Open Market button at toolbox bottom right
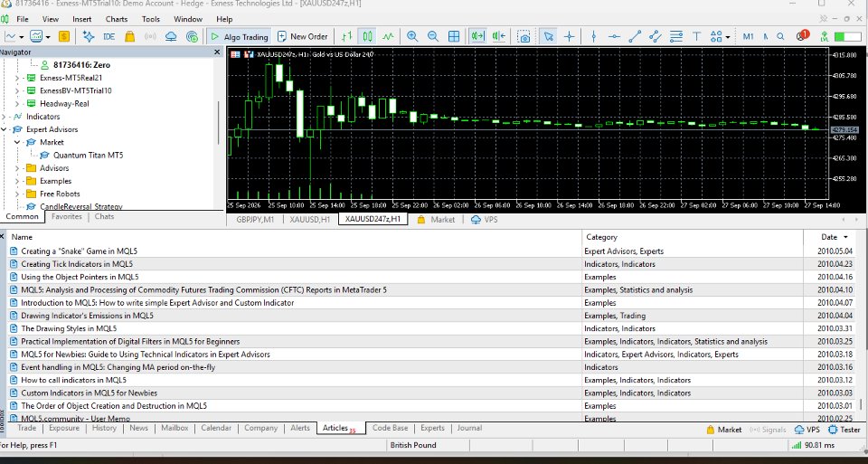 tap(724, 429)
